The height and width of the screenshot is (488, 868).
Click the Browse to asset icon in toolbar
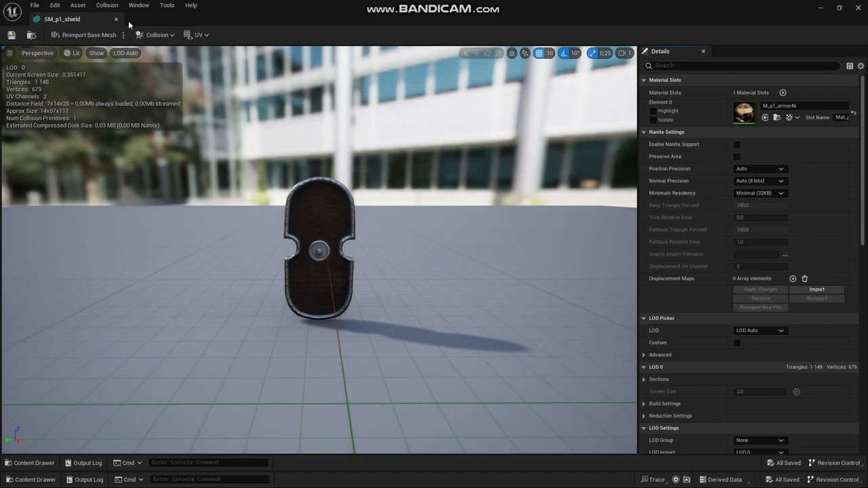(x=31, y=35)
